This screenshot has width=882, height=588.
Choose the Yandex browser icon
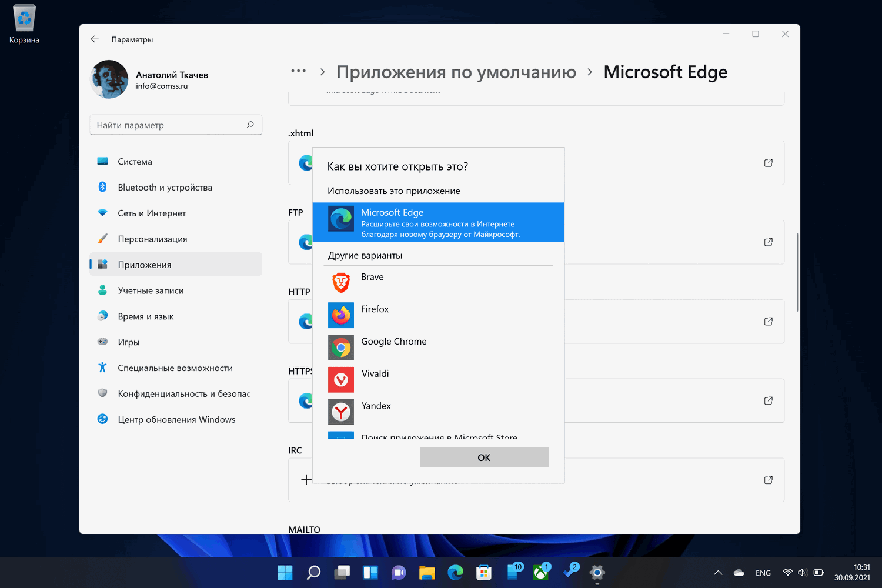pyautogui.click(x=341, y=412)
